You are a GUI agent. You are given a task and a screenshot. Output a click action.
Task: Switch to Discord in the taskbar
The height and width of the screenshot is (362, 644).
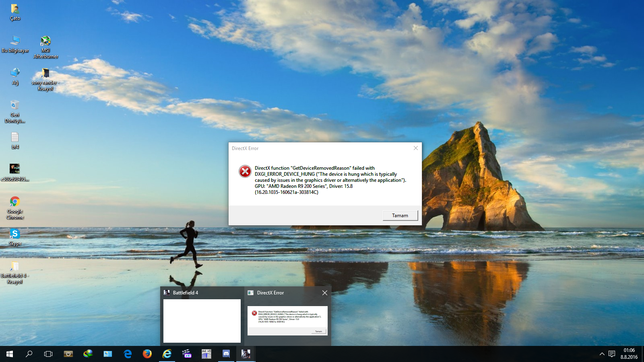point(226,354)
